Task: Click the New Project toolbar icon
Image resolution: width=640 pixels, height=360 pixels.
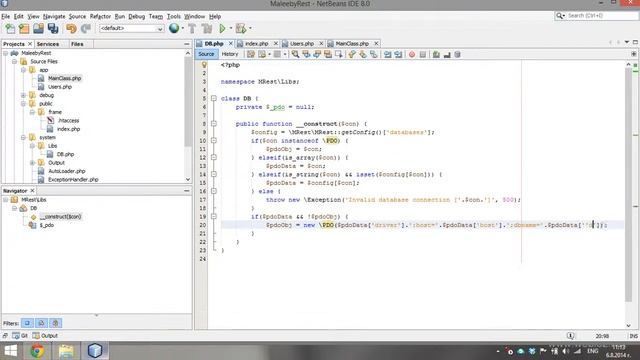Action: [x=24, y=29]
